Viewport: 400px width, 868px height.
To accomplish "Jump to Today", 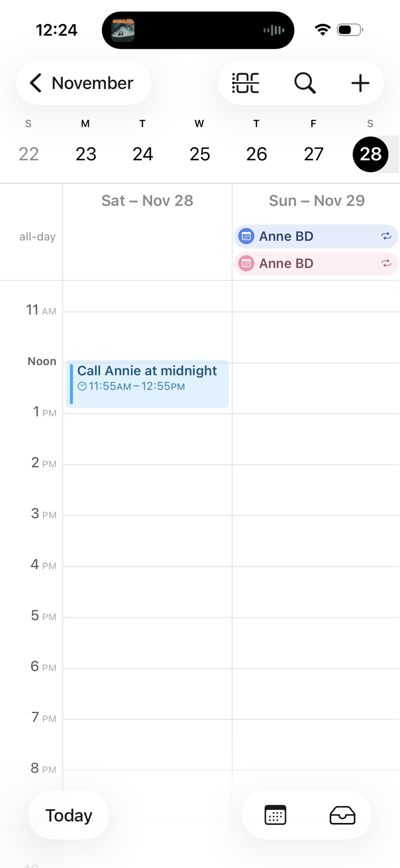I will [69, 815].
